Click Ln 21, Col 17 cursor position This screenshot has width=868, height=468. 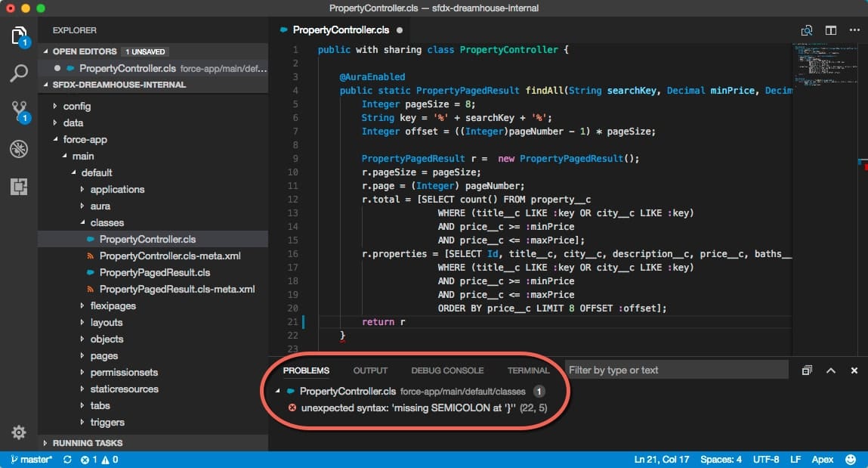(x=662, y=460)
